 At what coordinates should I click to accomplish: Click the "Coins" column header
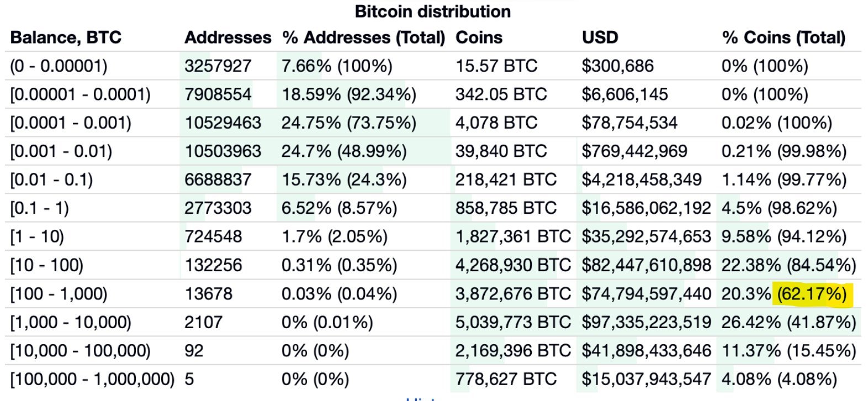click(479, 38)
